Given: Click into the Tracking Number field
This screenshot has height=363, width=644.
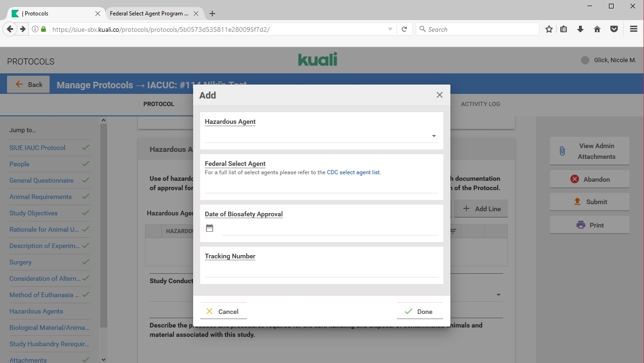Looking at the screenshot, I should (x=321, y=271).
